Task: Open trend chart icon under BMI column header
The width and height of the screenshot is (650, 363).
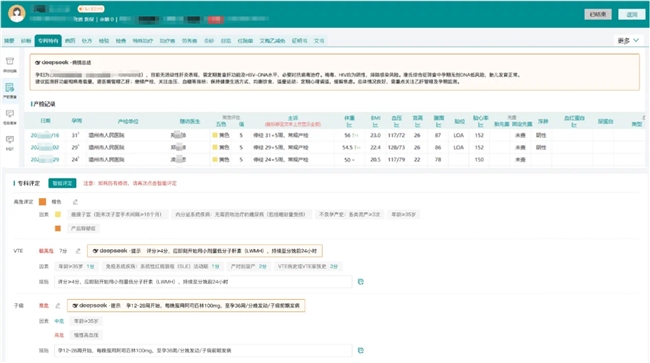Action: click(x=375, y=125)
